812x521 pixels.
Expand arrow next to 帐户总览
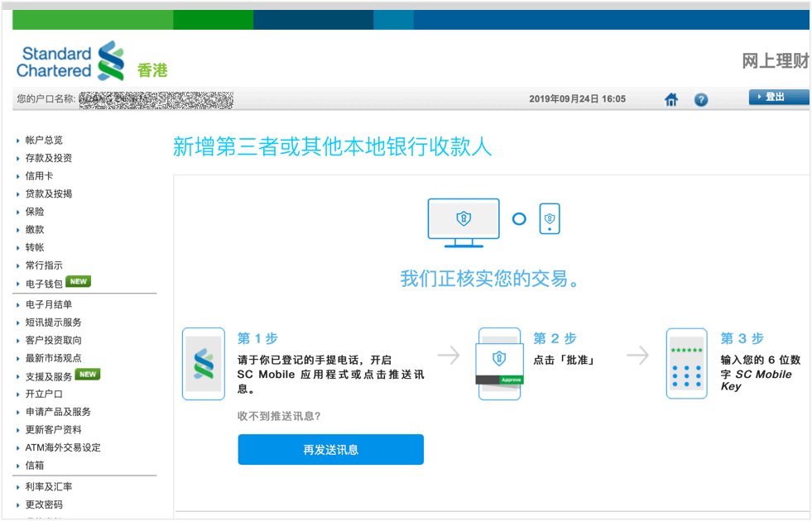(18, 141)
